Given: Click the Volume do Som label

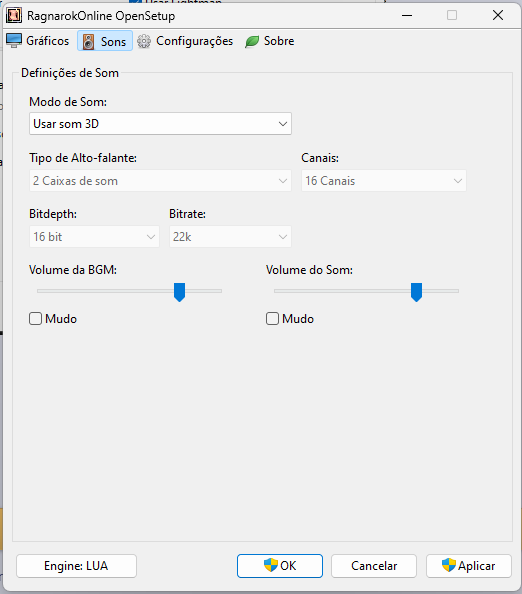Looking at the screenshot, I should [309, 270].
